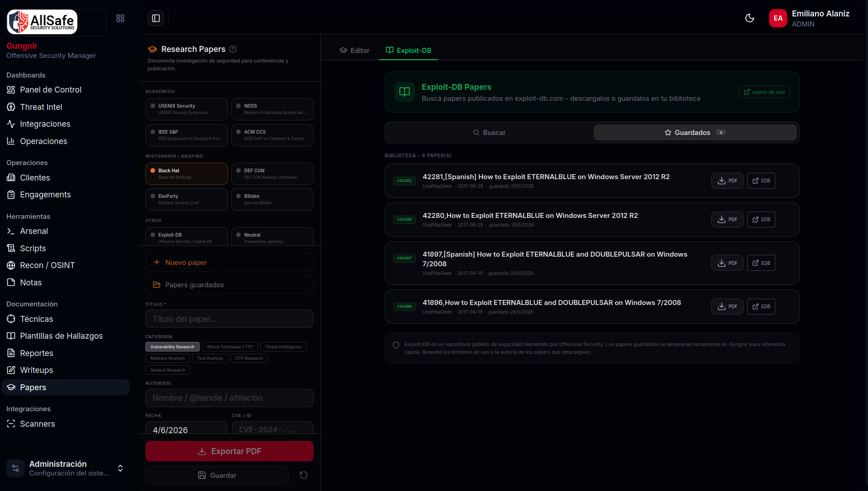Expand the Administración menu
The image size is (868, 491).
coord(66,468)
